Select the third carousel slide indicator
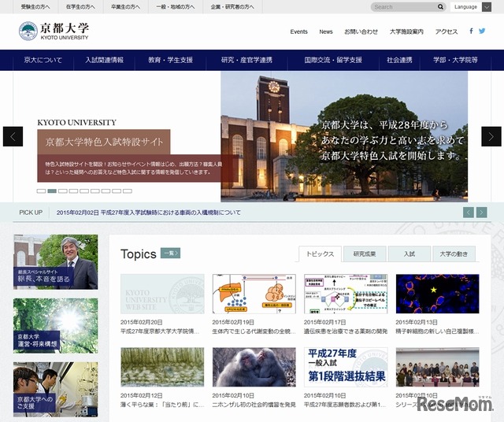Screen dimensions: 504x422 [63, 191]
